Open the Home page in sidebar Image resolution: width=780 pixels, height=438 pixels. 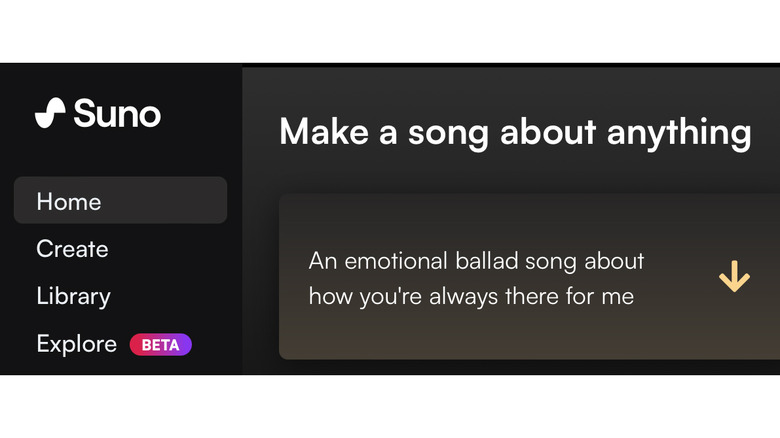pos(69,201)
